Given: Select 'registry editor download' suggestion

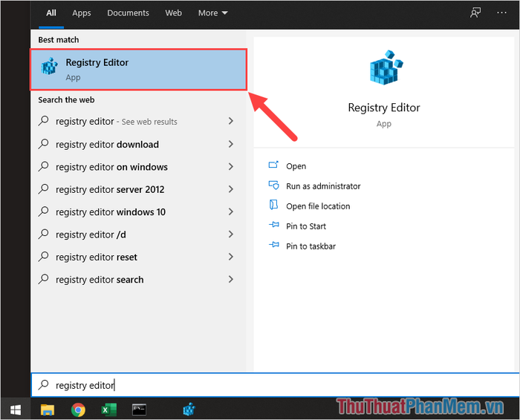Looking at the screenshot, I should pos(139,144).
